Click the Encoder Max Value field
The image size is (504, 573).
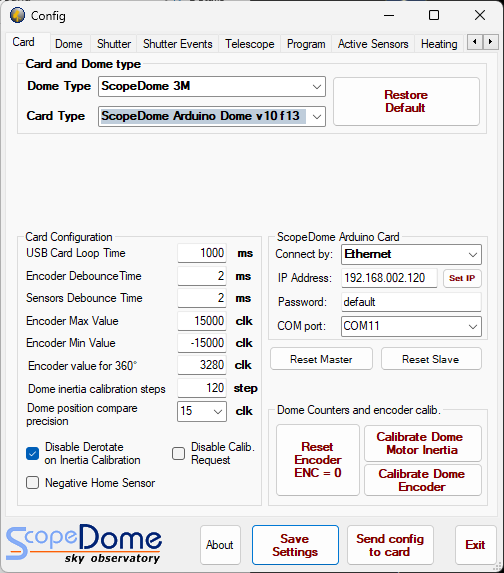coord(202,321)
